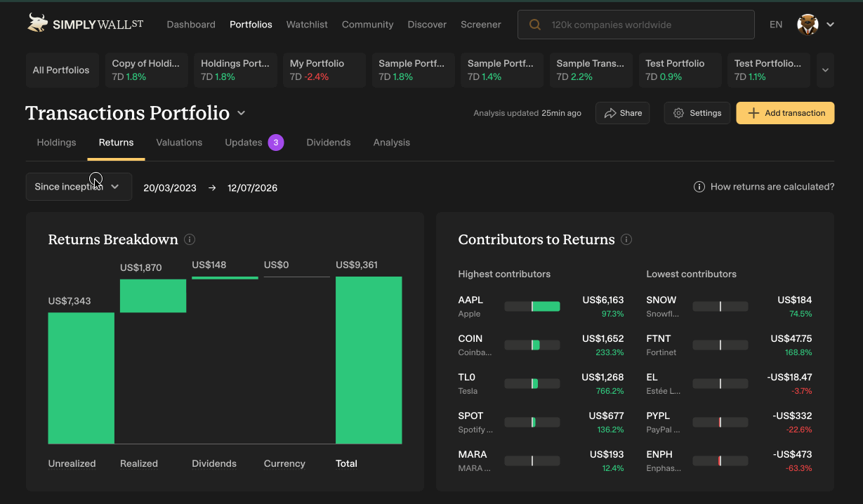The height and width of the screenshot is (504, 863).
Task: Click the Updates notification badge showing 3
Action: click(276, 142)
